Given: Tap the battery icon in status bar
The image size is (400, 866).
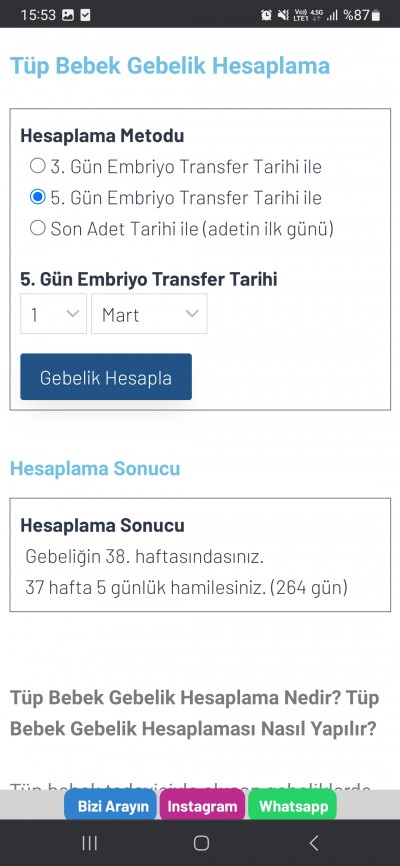Looking at the screenshot, I should click(x=376, y=15).
